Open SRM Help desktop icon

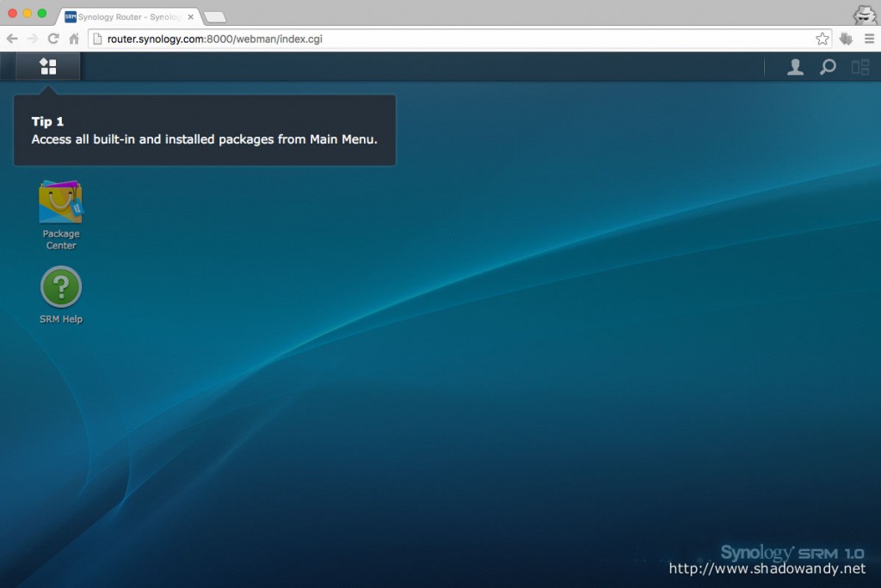(61, 295)
